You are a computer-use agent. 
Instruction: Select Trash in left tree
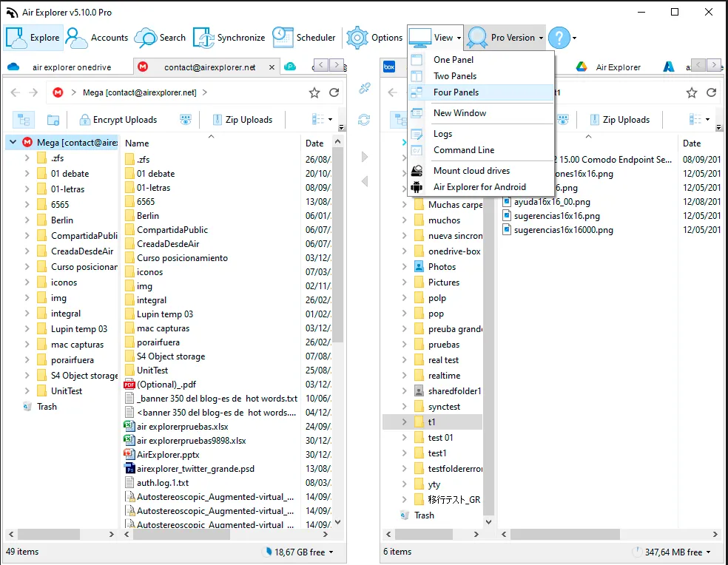tap(47, 407)
